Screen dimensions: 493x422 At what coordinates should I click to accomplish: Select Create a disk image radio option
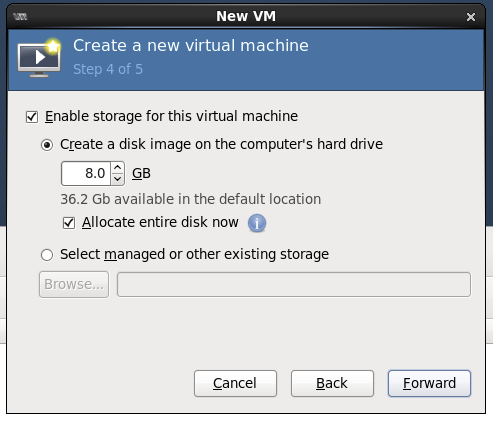[x=47, y=145]
